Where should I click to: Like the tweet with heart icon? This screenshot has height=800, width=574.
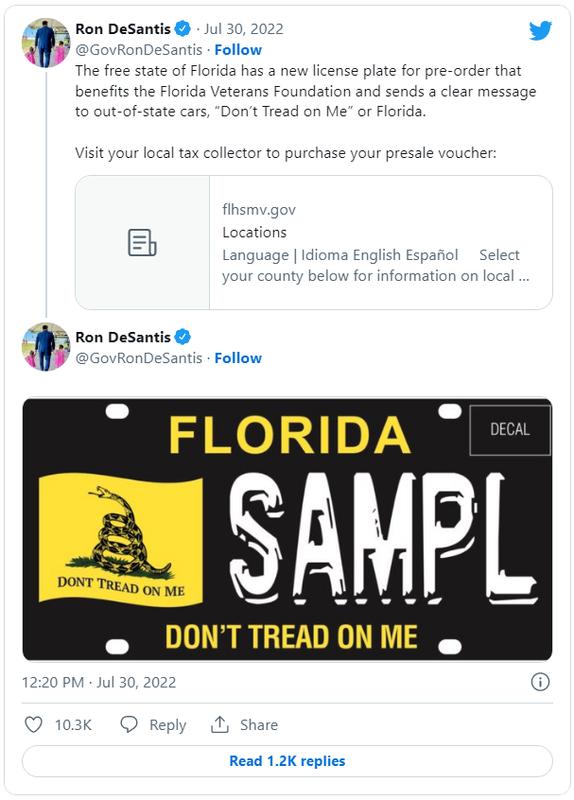pyautogui.click(x=34, y=724)
